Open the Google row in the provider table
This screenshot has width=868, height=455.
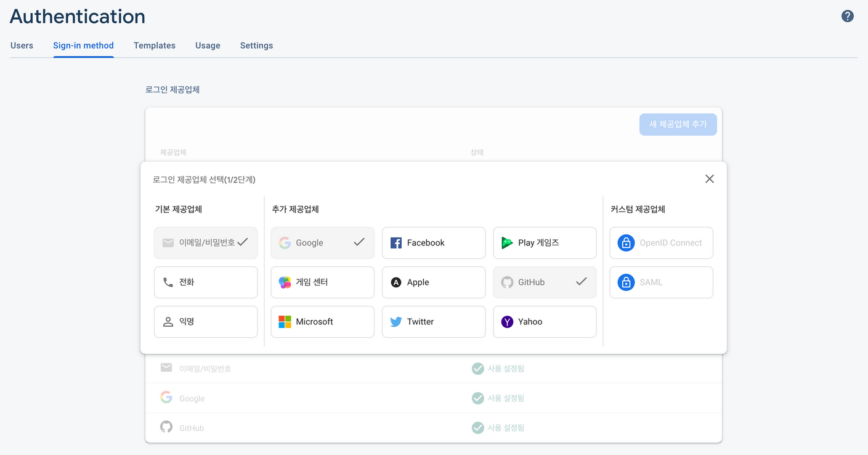coord(434,398)
